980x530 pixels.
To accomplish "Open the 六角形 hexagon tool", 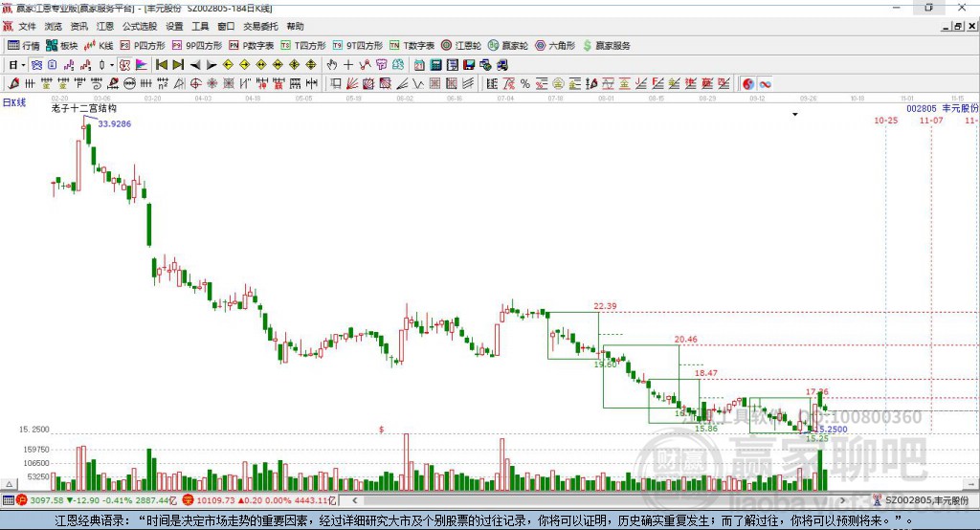I will (555, 46).
